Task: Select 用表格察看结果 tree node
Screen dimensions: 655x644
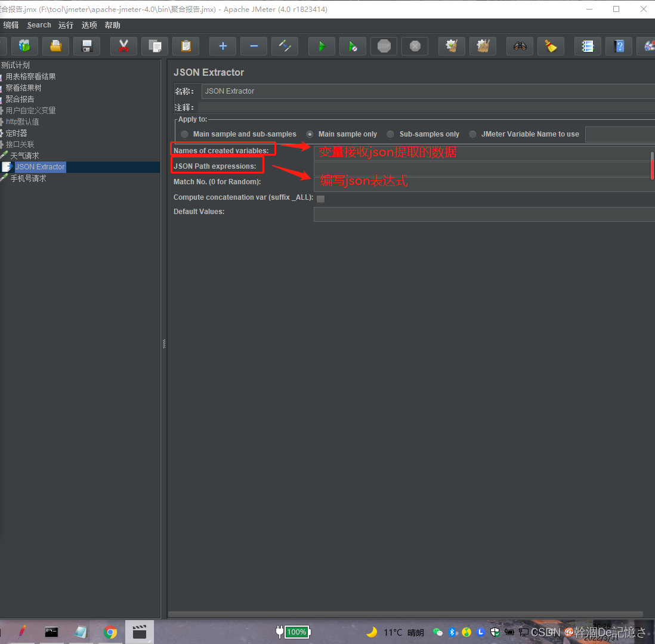Action: coord(30,76)
